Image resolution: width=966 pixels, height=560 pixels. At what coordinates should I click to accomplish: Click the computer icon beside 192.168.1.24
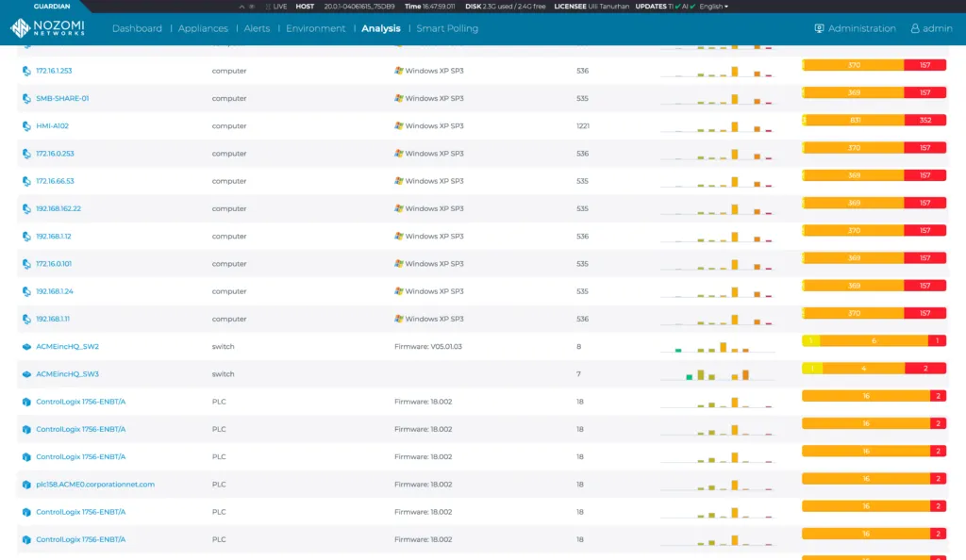click(x=26, y=291)
